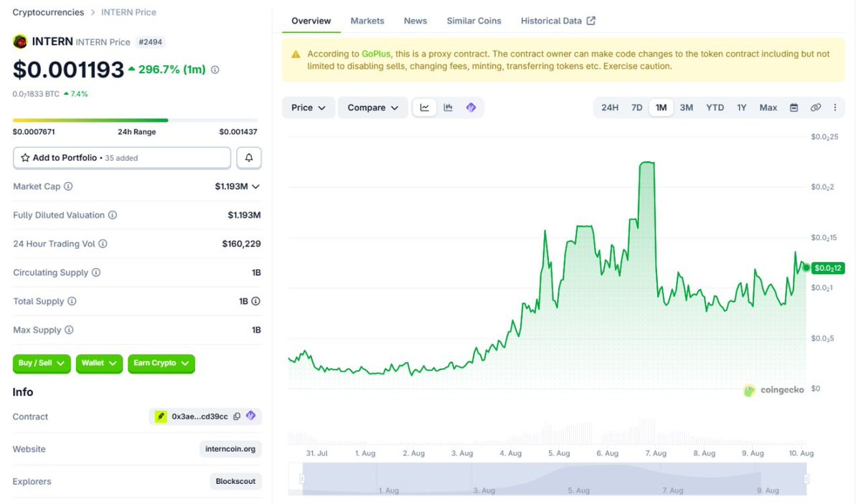
Task: Click right handle of chart range navigator
Action: pyautogui.click(x=806, y=479)
